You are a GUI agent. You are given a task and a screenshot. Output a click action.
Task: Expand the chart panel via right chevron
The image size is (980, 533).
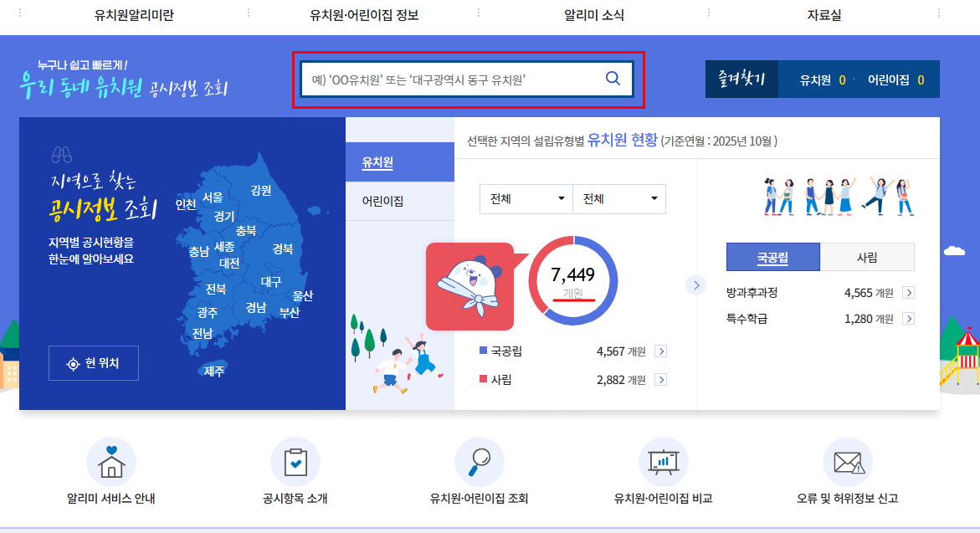[x=695, y=284]
